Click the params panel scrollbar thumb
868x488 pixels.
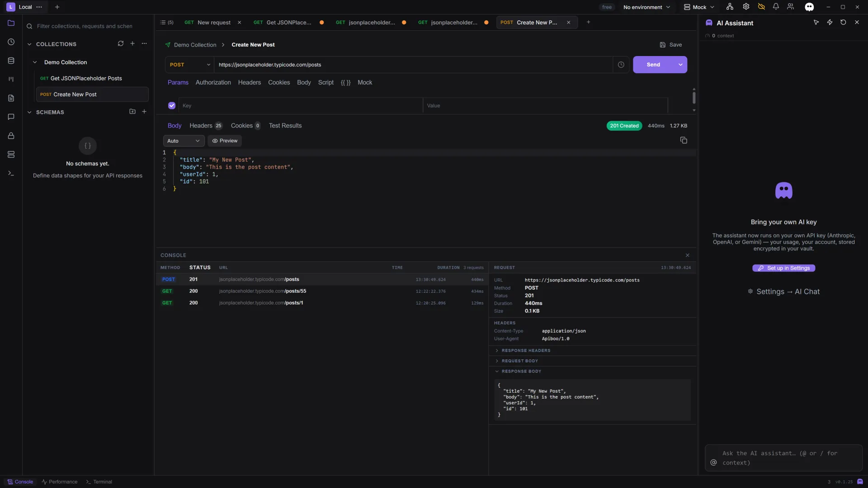click(694, 98)
